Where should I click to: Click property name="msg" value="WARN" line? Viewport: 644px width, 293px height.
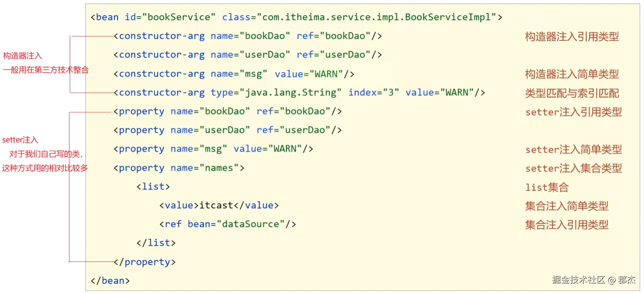pyautogui.click(x=213, y=149)
